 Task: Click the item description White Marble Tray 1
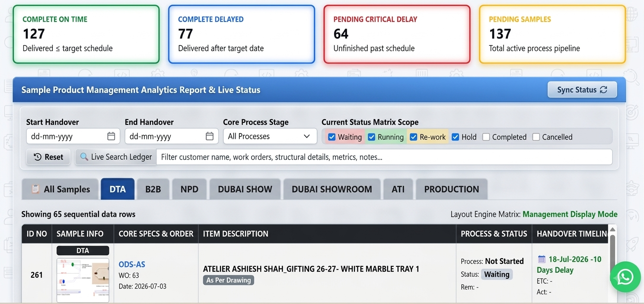coord(311,269)
